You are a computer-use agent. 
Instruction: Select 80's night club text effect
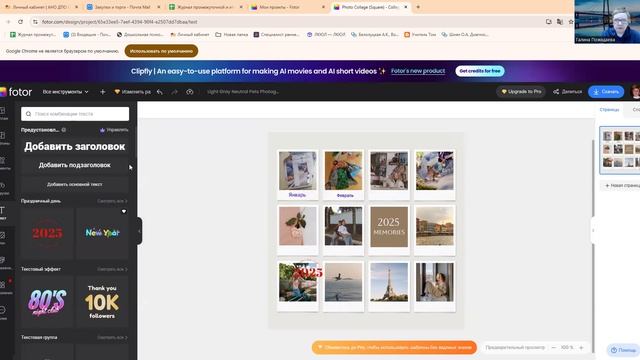[47, 302]
